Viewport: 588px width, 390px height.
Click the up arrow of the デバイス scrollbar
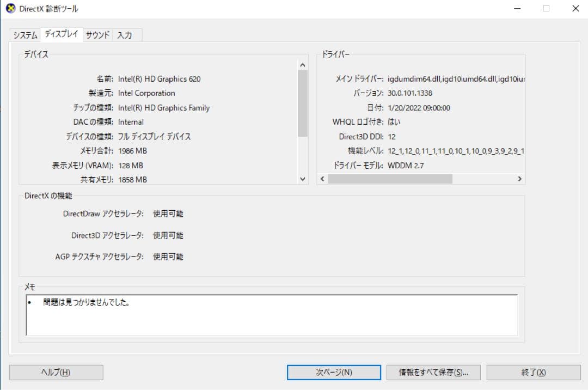pos(303,64)
